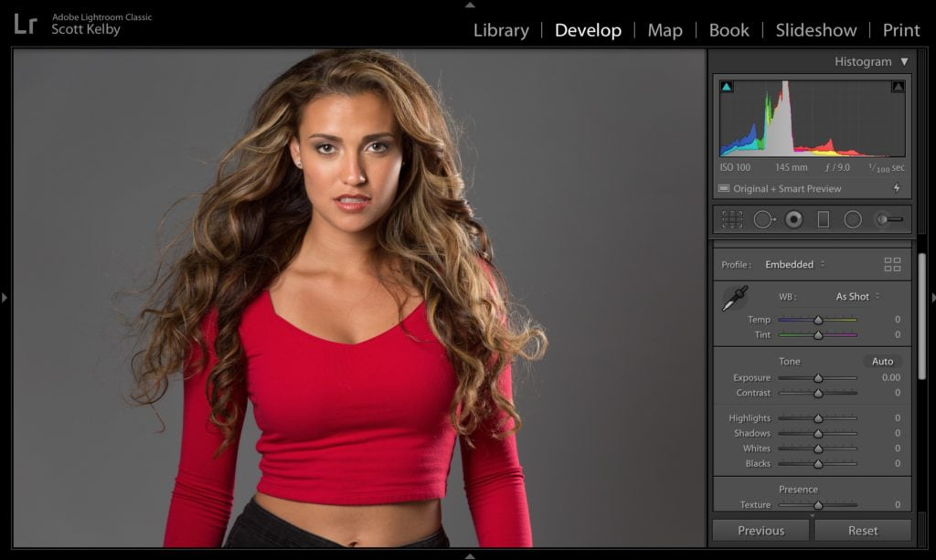Select the Red Eye Correction tool
Viewport: 936px width, 560px height.
coord(793,219)
